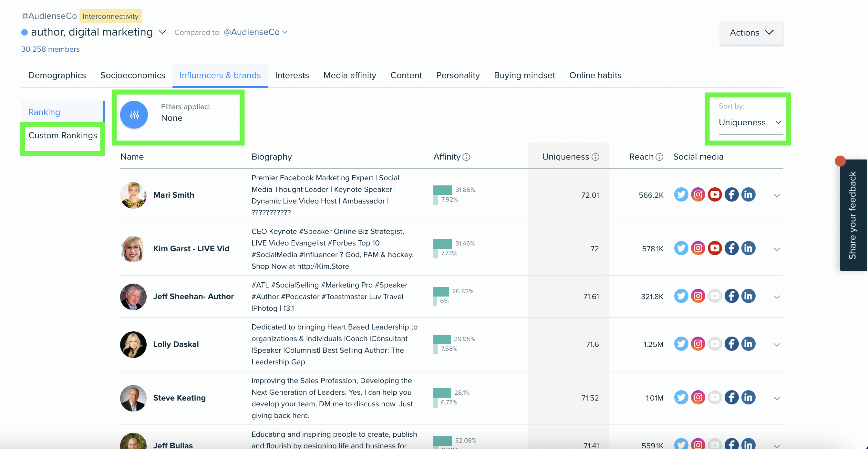Switch to the Interests tab
Viewport: 868px width, 449px height.
pyautogui.click(x=292, y=75)
